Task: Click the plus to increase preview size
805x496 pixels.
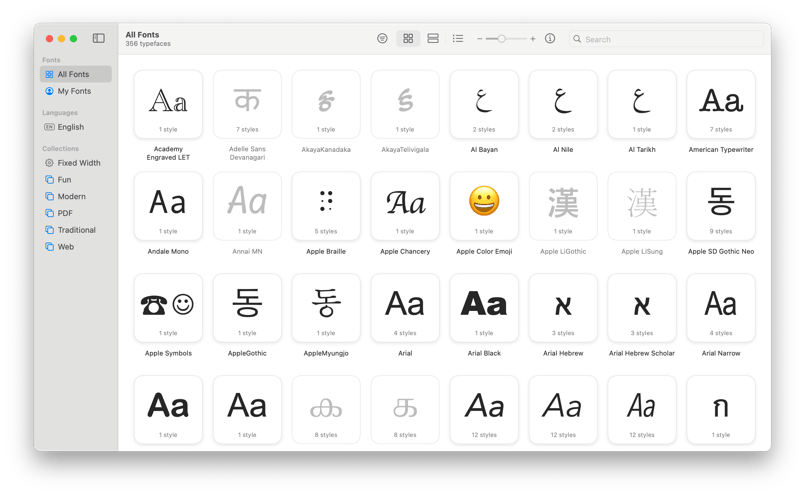Action: 532,39
